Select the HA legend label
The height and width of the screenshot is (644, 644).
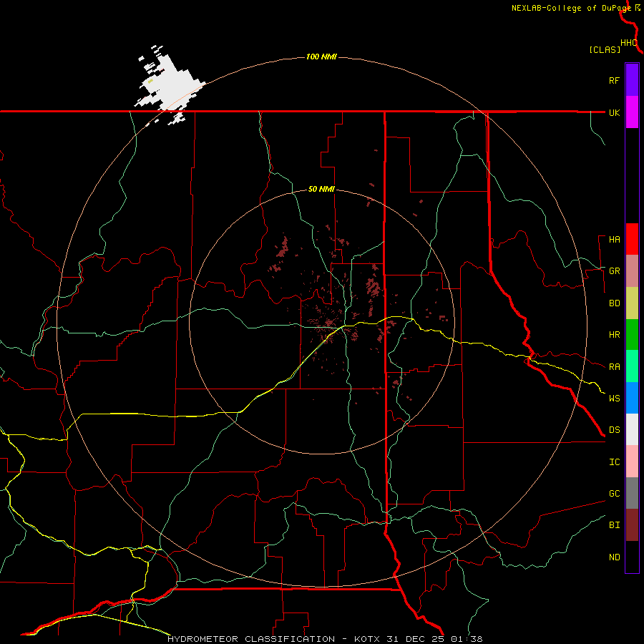[614, 240]
